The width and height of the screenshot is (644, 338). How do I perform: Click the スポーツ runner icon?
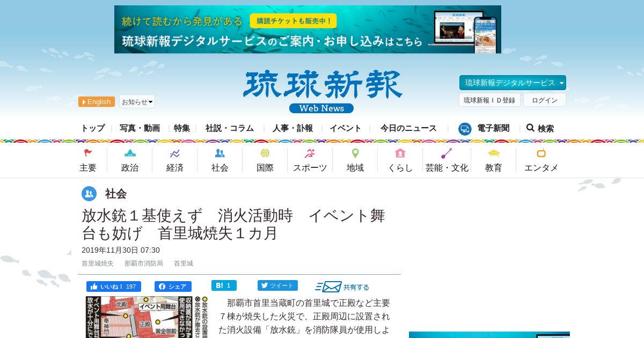pyautogui.click(x=310, y=153)
